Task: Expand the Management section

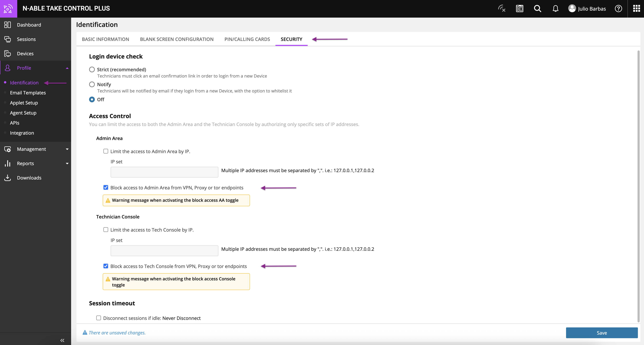Action: [67, 149]
